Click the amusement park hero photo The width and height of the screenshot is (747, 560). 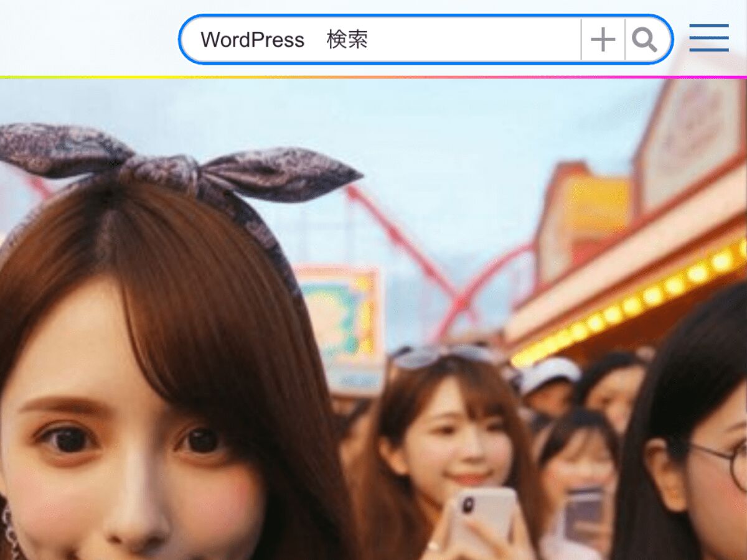(374, 319)
